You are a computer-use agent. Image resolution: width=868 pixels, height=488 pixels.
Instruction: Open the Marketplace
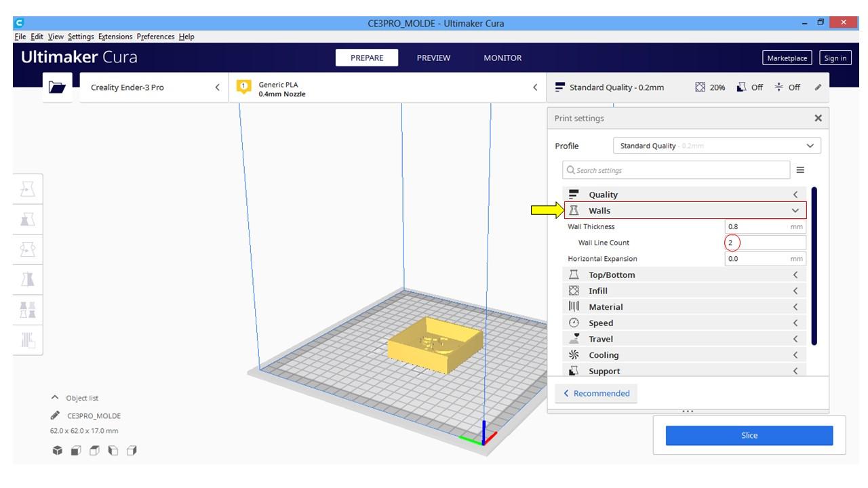pyautogui.click(x=787, y=58)
